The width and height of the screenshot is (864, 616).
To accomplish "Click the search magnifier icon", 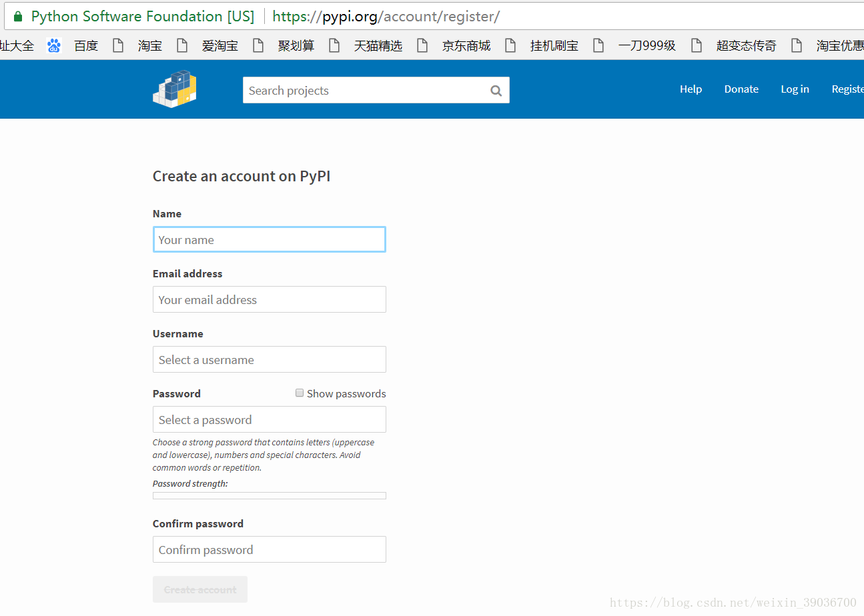I will 496,91.
